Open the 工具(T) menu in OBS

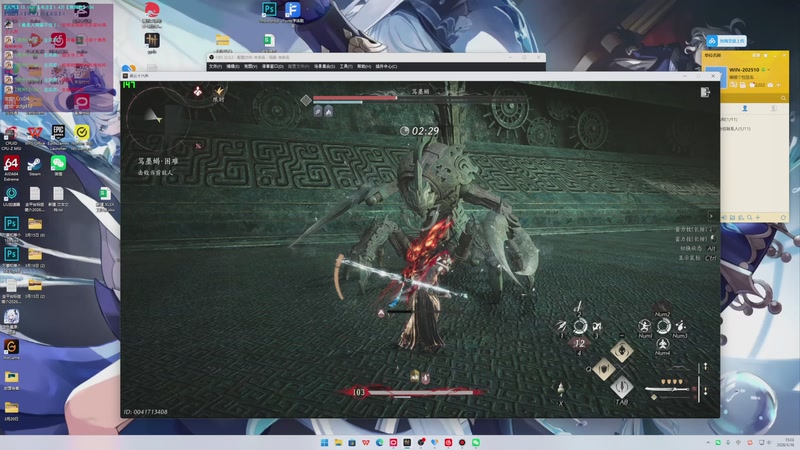346,66
